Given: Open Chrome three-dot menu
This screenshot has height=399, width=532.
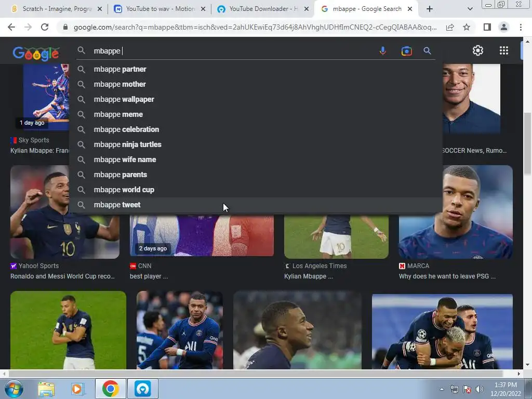Looking at the screenshot, I should 521,27.
